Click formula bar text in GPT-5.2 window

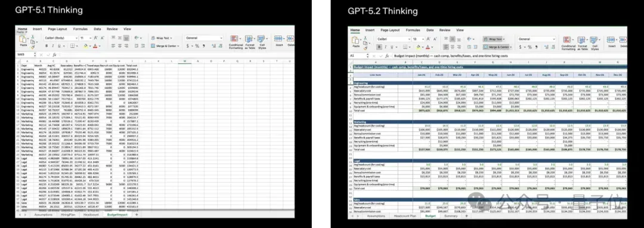coord(451,56)
